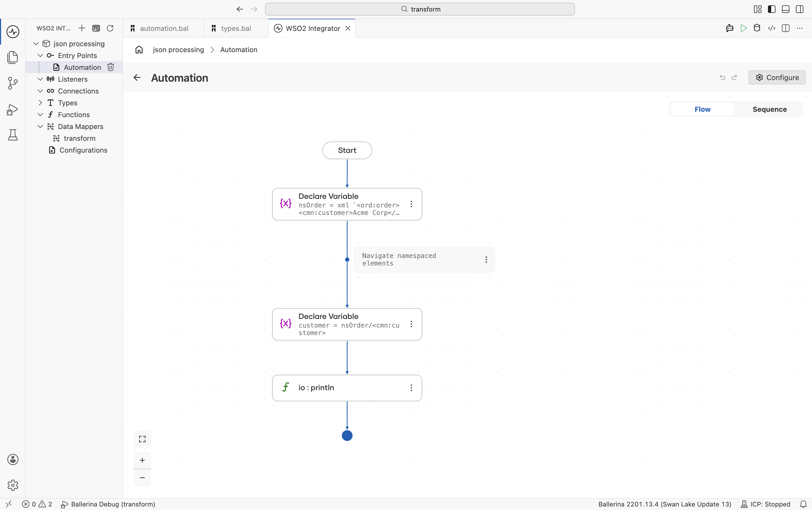812x510 pixels.
Task: Split the editor to the right
Action: 786,28
